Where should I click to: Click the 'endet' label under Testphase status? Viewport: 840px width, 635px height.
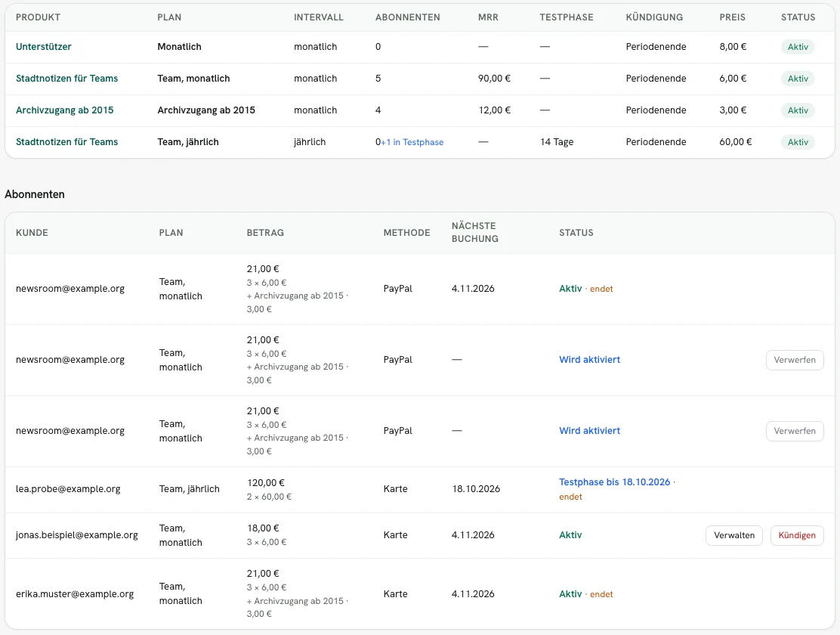[x=570, y=497]
